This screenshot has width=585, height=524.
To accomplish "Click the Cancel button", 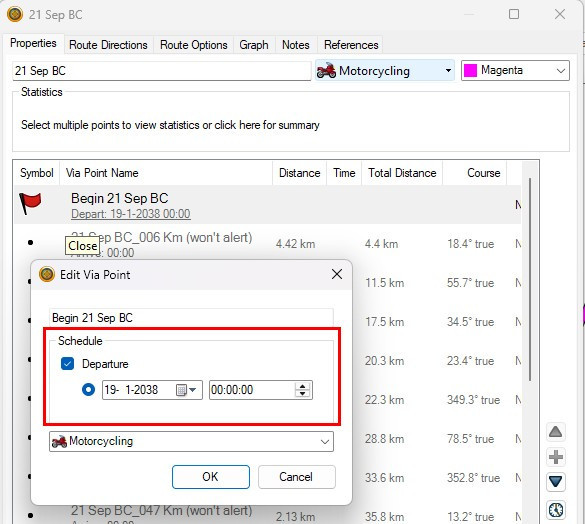I will (x=297, y=477).
